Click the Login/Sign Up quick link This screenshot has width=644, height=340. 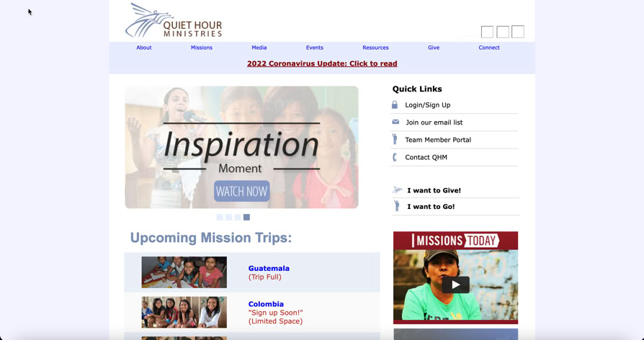(x=428, y=105)
